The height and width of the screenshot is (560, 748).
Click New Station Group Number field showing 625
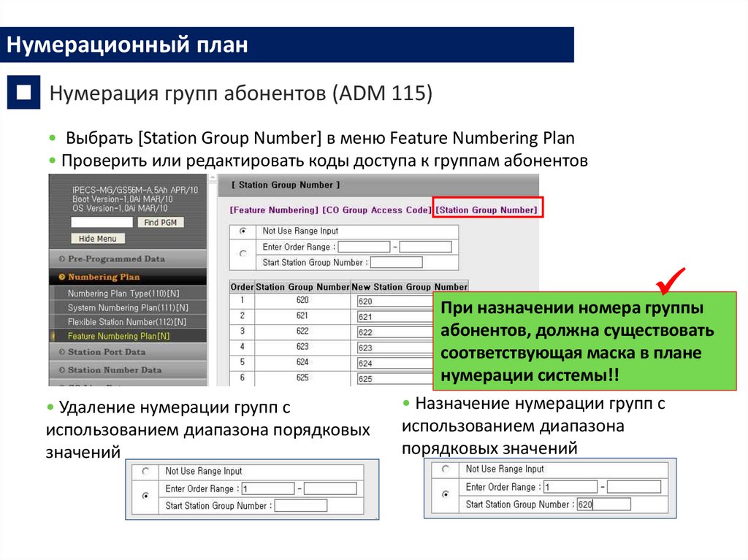(395, 379)
